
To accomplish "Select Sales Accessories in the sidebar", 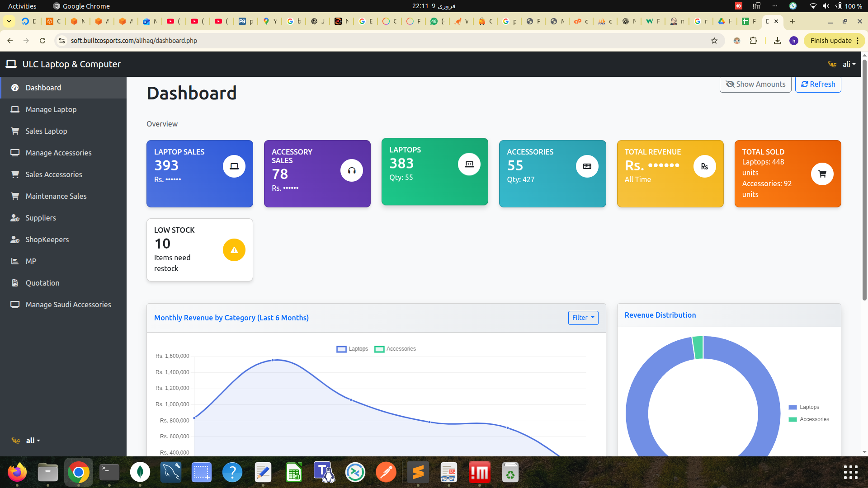I will tap(53, 174).
